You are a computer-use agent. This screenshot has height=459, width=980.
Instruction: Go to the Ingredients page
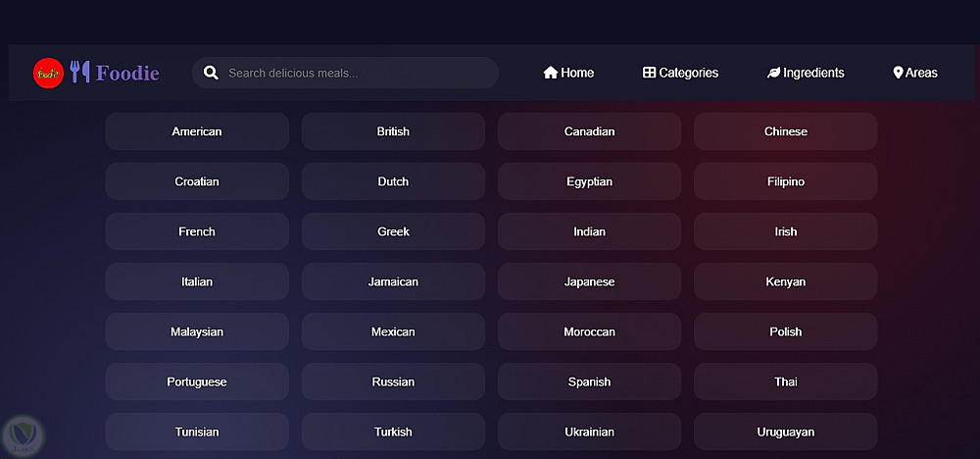coord(813,73)
